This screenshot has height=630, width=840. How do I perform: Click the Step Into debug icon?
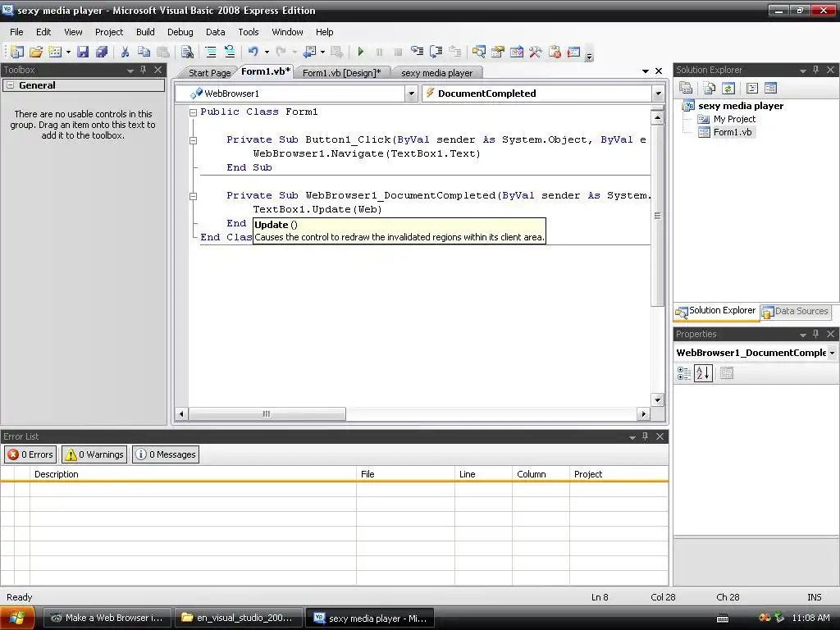tap(417, 52)
